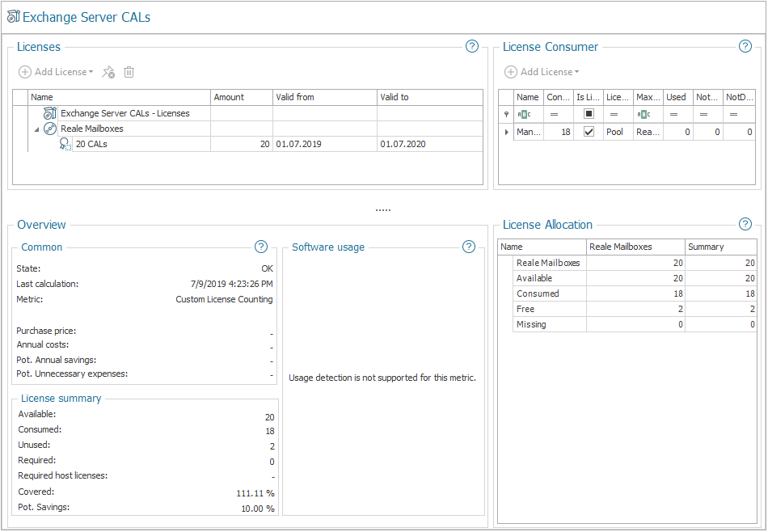The height and width of the screenshot is (532, 768).
Task: Sort by Used column in License Consumer
Action: point(678,97)
